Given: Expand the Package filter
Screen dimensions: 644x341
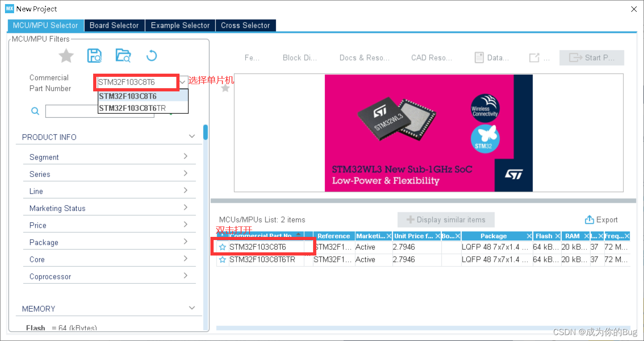Looking at the screenshot, I should pos(185,241).
